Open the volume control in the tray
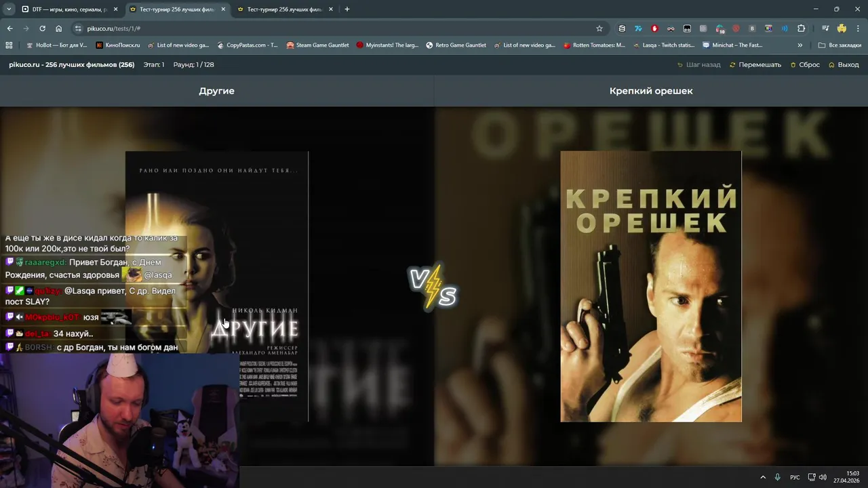 (x=823, y=477)
